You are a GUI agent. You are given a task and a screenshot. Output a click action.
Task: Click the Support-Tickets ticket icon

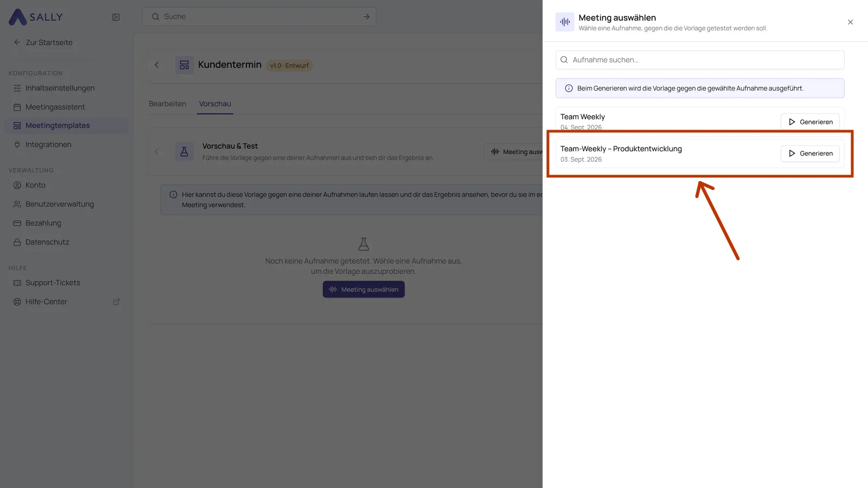click(x=17, y=283)
